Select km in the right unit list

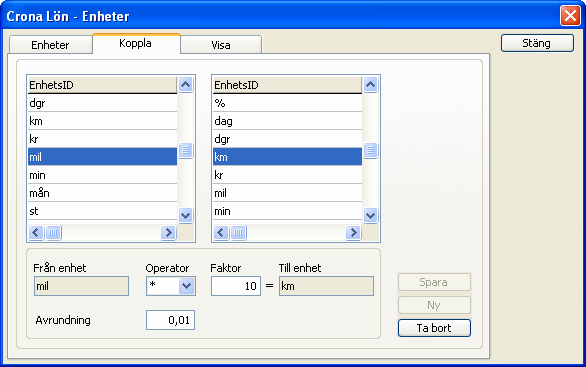pos(287,157)
